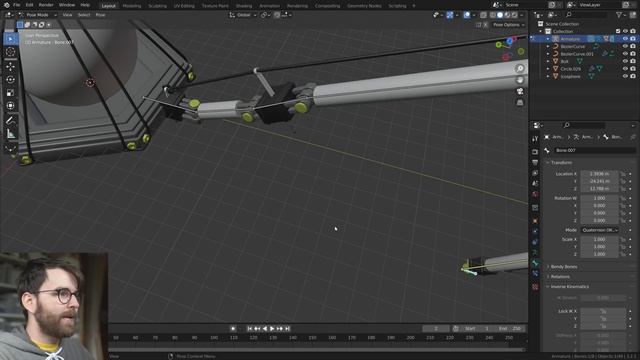
Task: Open the Tool properties tab
Action: 535,139
